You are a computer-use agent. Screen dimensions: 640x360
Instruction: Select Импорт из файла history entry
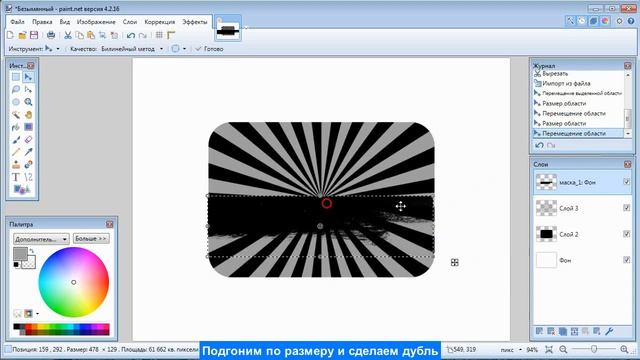point(566,83)
